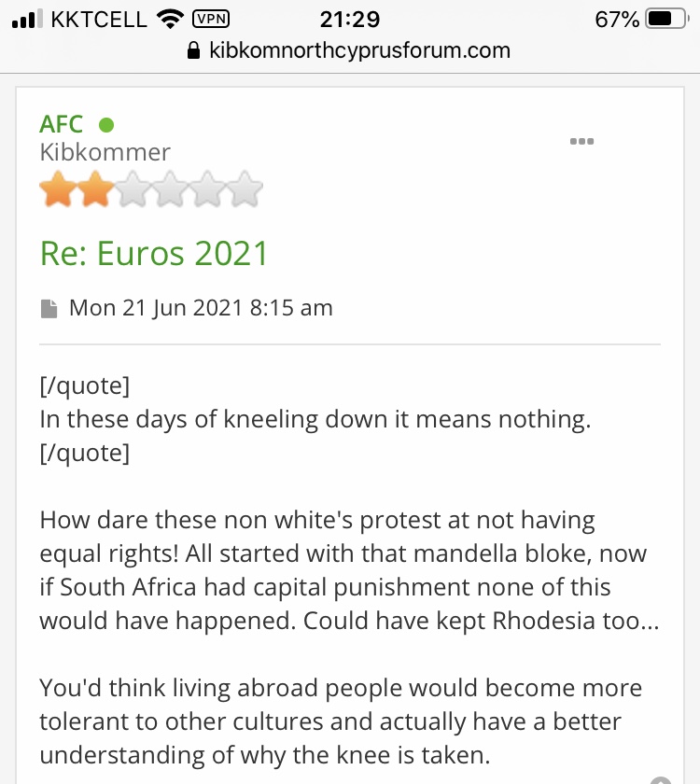The width and height of the screenshot is (700, 784).
Task: Click the paragraph starting "You'd think living abroad"
Action: 341,721
